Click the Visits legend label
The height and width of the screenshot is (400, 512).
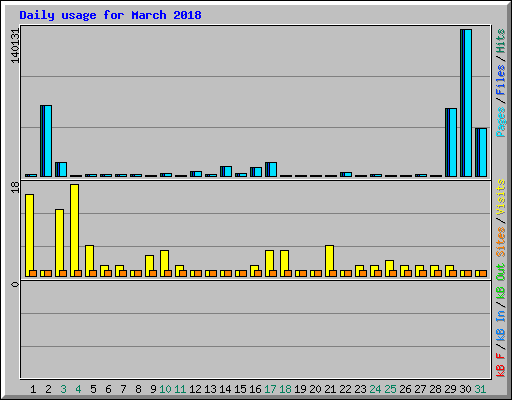coord(501,198)
